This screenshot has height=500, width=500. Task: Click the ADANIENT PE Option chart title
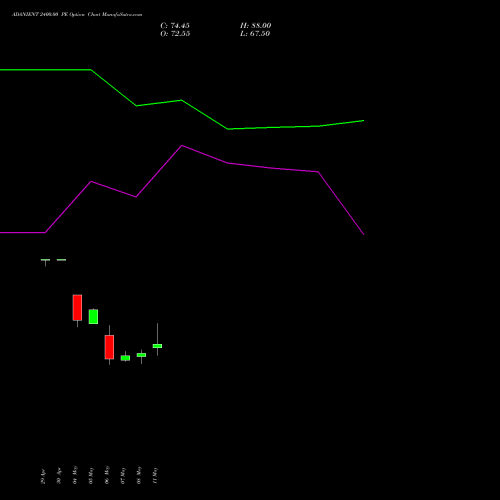(77, 15)
